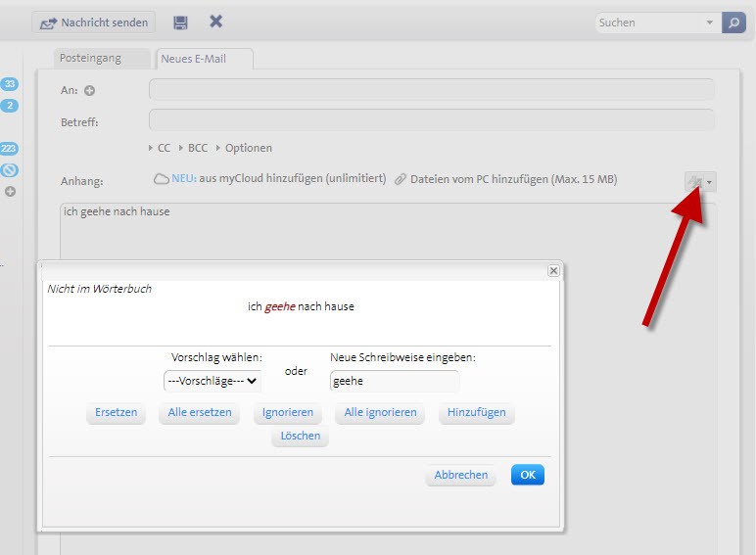Screen dimensions: 756x555
Task: Click the Alle ersetzen button
Action: click(200, 412)
